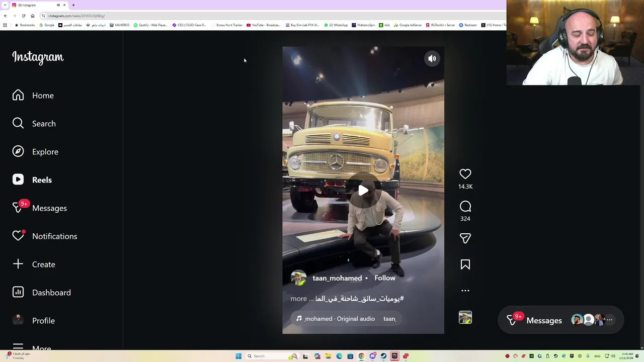The width and height of the screenshot is (644, 362).
Task: Click the ENG language indicator
Action: point(597,356)
